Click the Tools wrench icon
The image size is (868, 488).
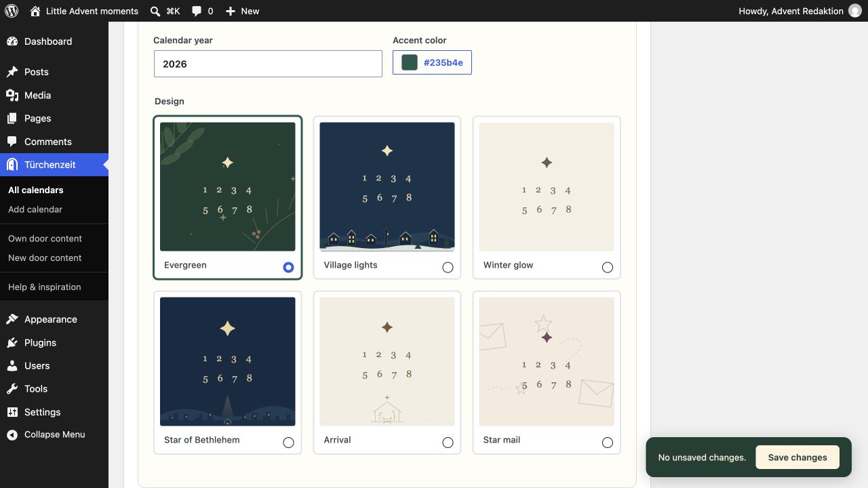12,389
